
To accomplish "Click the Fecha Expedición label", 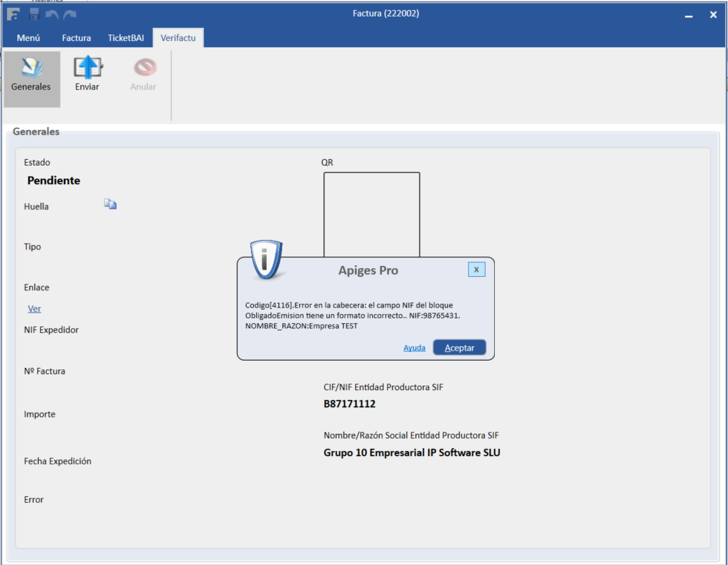I will pyautogui.click(x=57, y=462).
